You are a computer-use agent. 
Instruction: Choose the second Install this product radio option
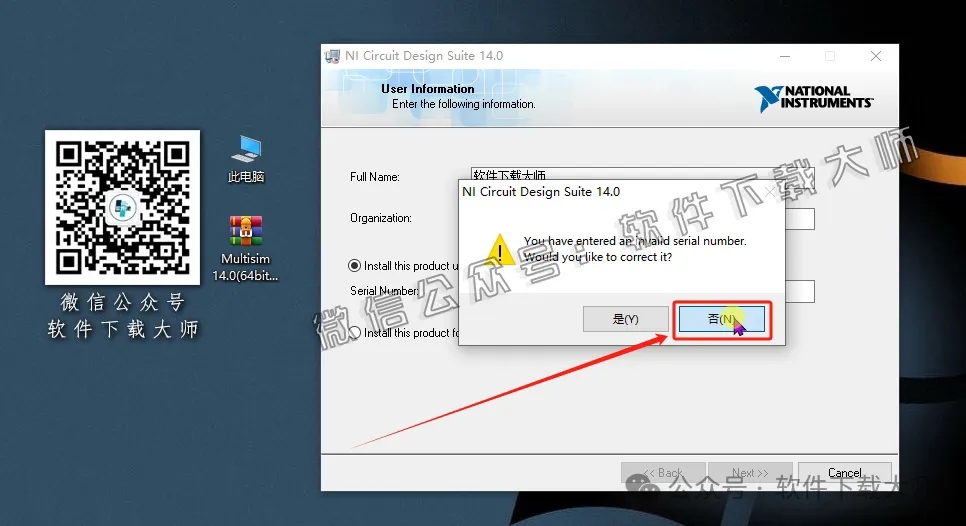(x=354, y=333)
